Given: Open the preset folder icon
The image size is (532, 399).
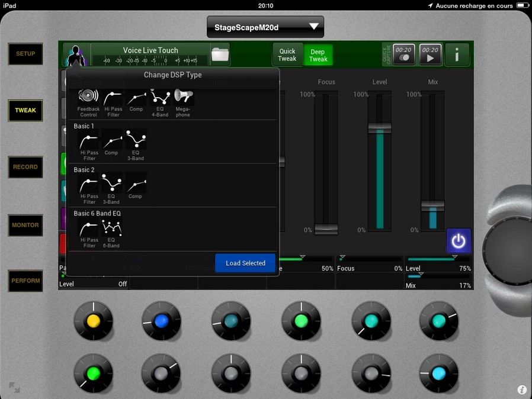Looking at the screenshot, I should tap(220, 54).
